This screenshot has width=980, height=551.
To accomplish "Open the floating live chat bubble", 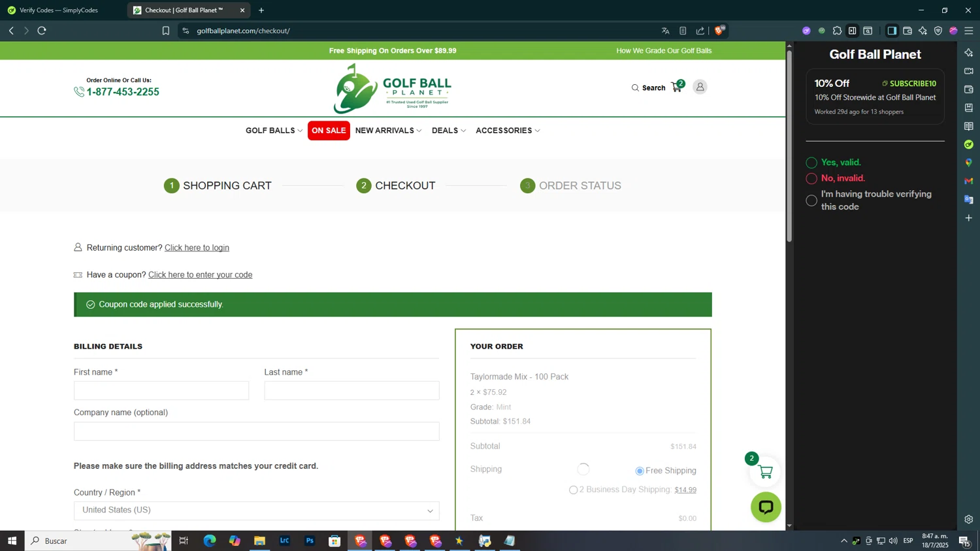I will coord(766,507).
